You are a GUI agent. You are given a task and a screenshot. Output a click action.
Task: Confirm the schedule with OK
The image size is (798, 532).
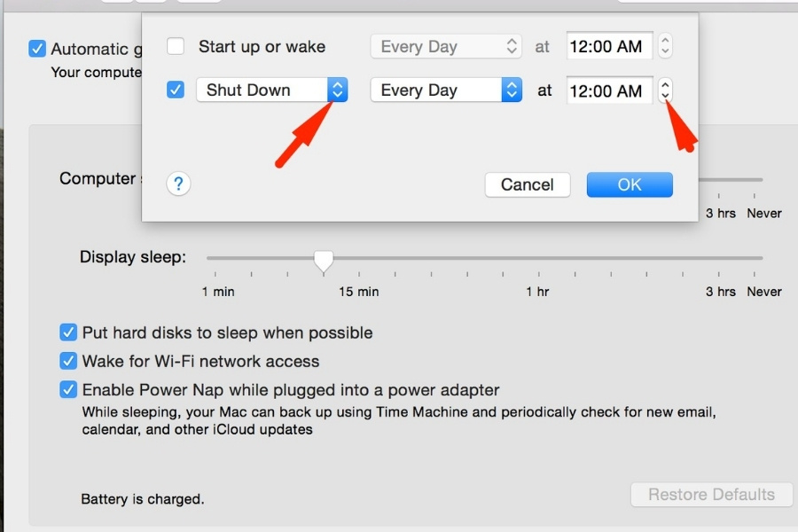(x=630, y=184)
